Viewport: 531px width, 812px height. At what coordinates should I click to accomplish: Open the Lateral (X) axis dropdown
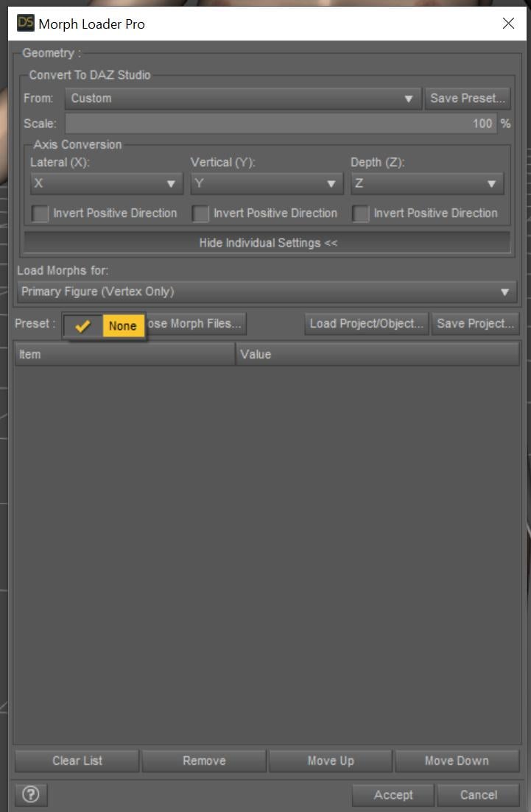tap(106, 183)
